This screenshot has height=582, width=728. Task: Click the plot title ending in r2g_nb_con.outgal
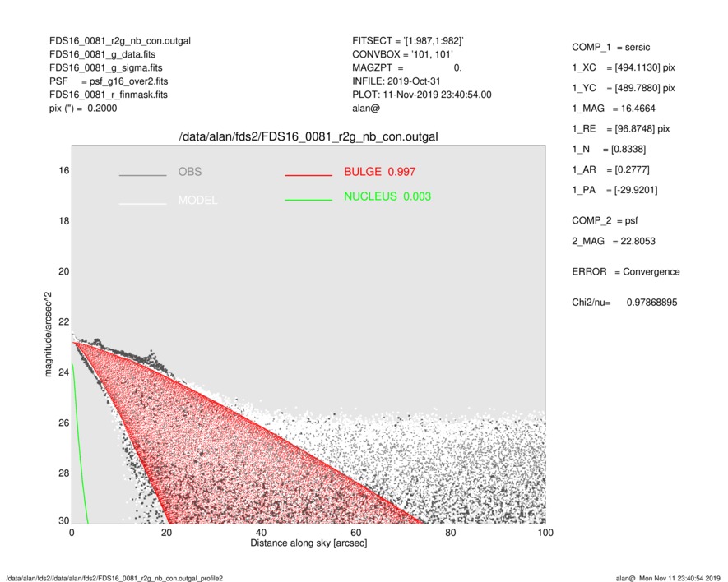pos(308,136)
